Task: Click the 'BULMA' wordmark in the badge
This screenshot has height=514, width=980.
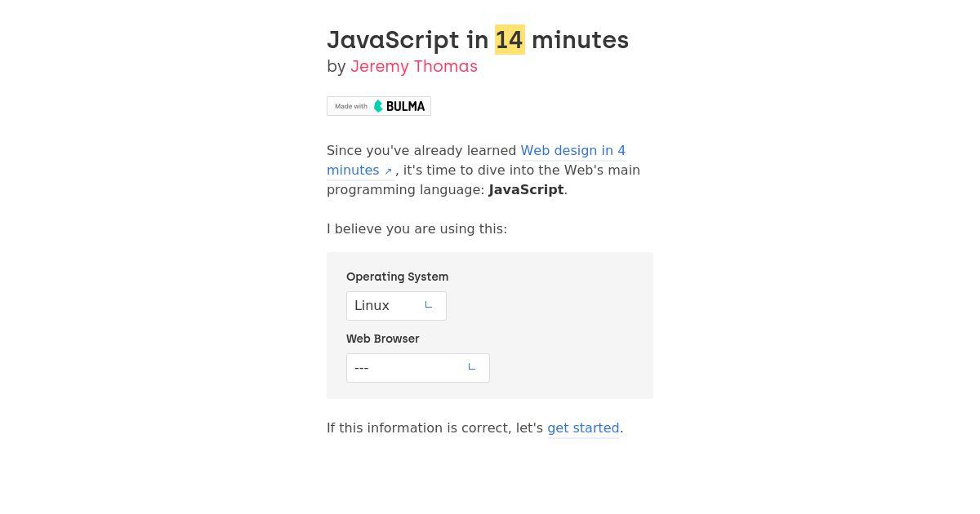Action: pos(405,106)
